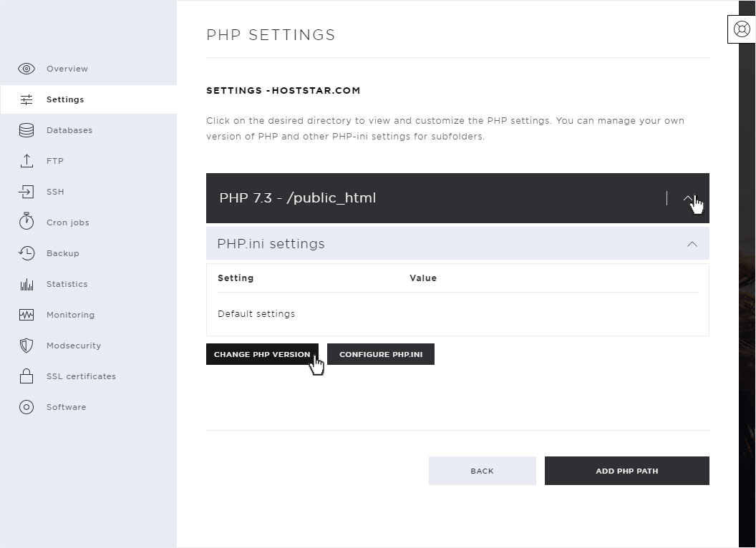Viewport: 756px width, 548px height.
Task: Click the Modsecurity shield icon
Action: (x=26, y=346)
